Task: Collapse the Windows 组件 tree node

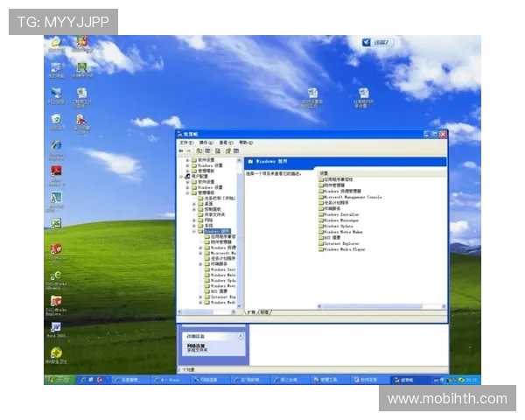Action: point(193,231)
